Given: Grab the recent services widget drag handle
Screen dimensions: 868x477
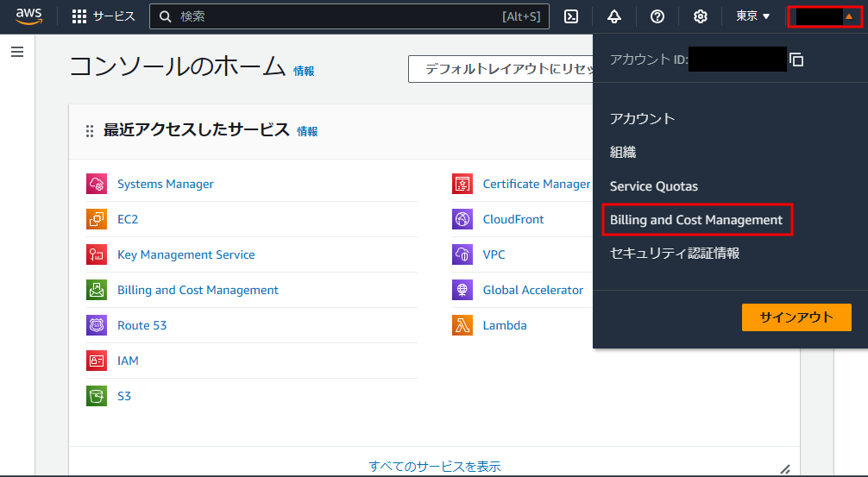Looking at the screenshot, I should 90,131.
